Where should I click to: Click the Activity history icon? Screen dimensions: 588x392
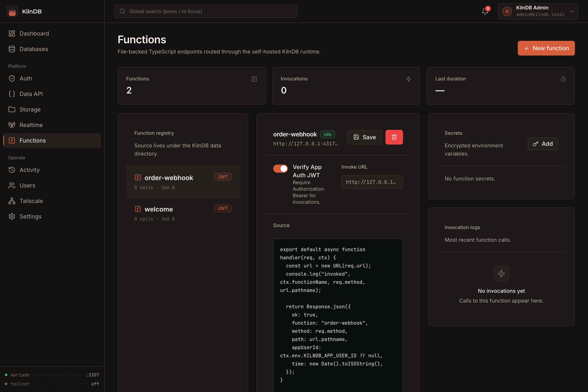click(12, 170)
